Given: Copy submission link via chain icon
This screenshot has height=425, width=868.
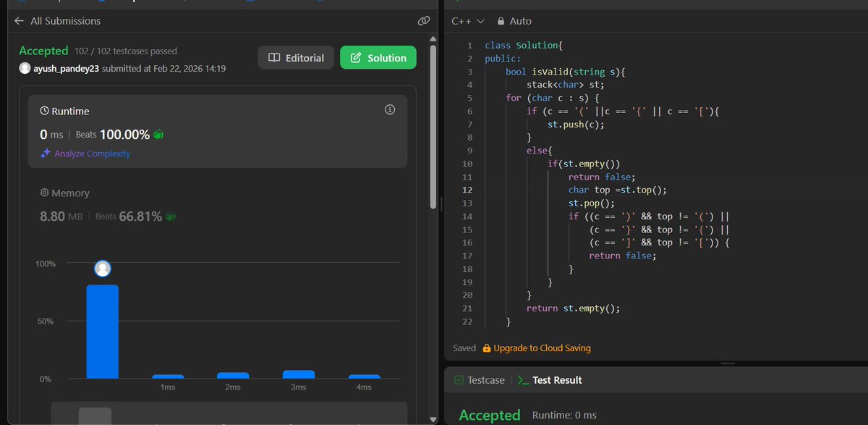Looking at the screenshot, I should click(425, 21).
